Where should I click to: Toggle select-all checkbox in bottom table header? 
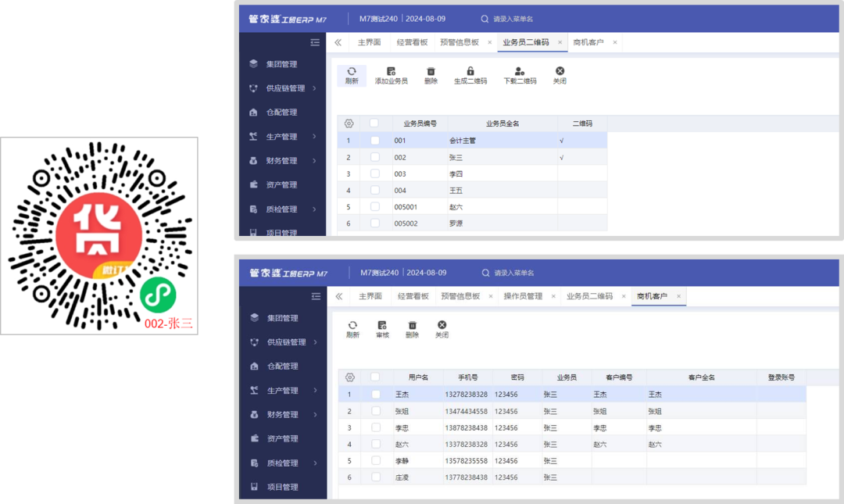pos(375,377)
